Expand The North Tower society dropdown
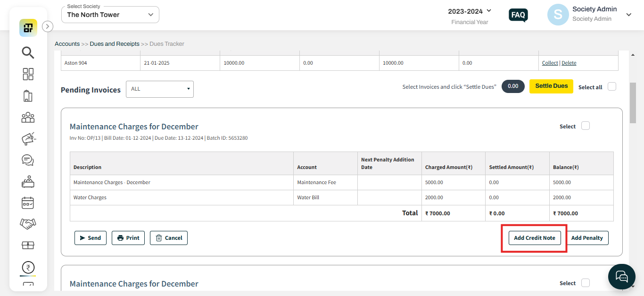The height and width of the screenshot is (296, 644). pos(110,15)
